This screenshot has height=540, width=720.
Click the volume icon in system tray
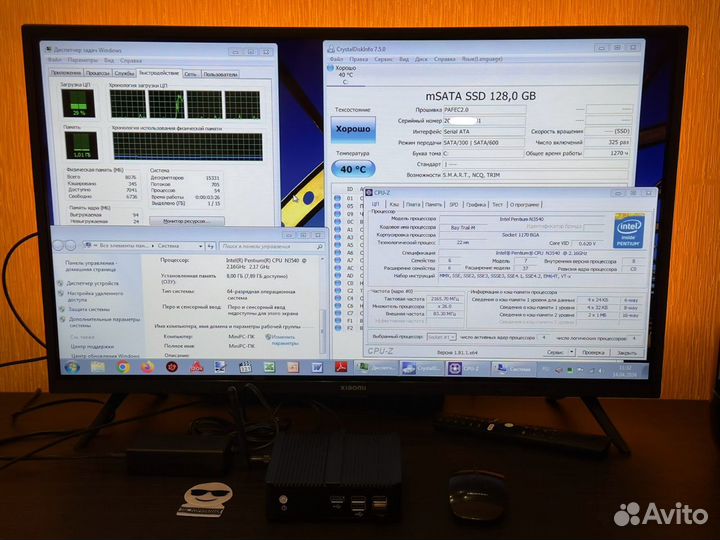click(x=601, y=371)
